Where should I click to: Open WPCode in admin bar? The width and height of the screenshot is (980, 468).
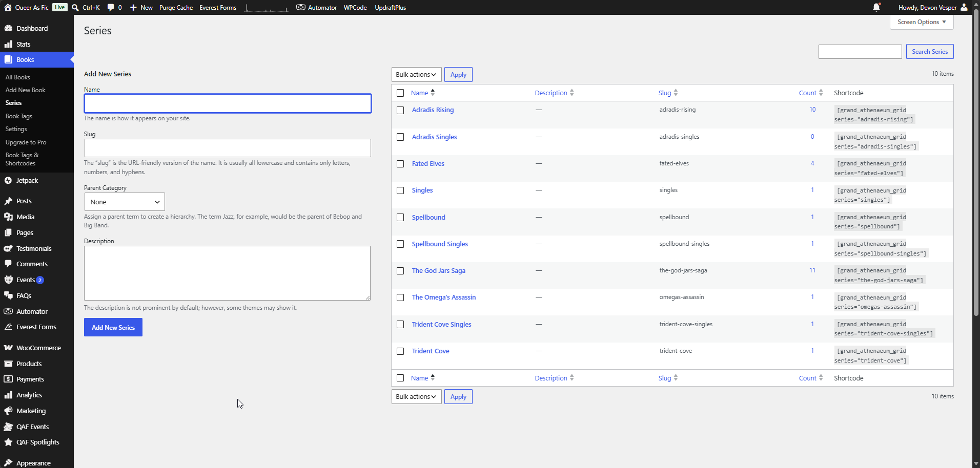tap(355, 7)
